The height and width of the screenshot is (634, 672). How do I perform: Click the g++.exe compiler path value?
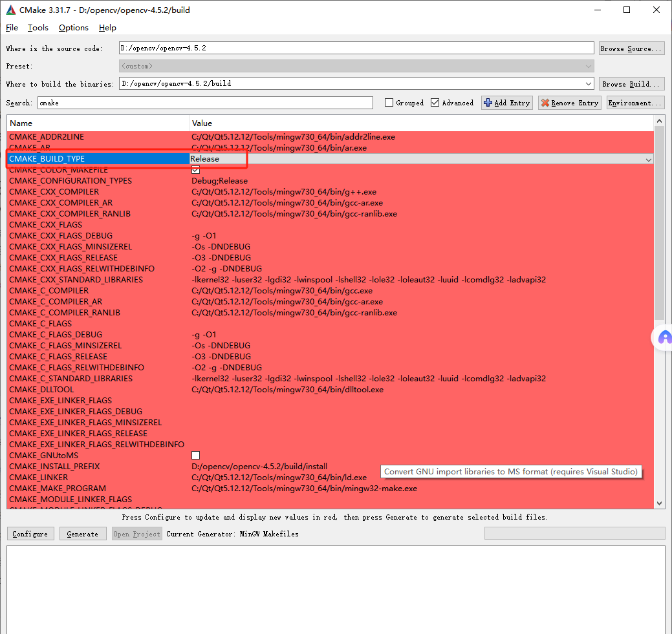(284, 192)
